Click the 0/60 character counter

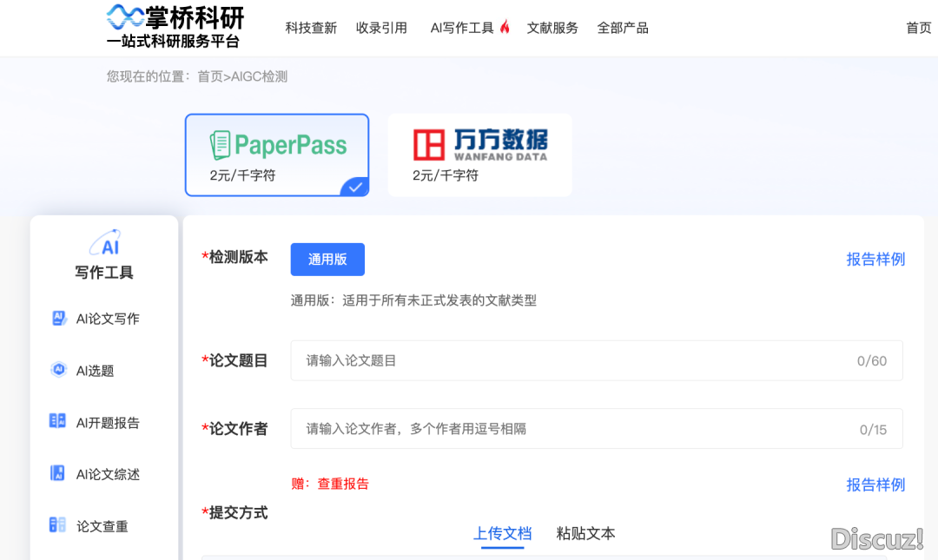coord(872,361)
